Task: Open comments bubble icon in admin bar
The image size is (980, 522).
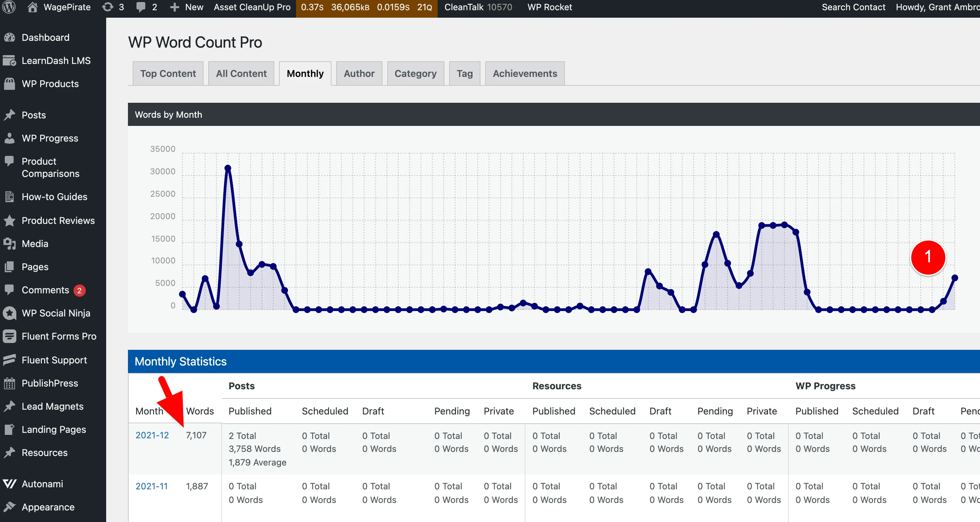Action: 141,7
